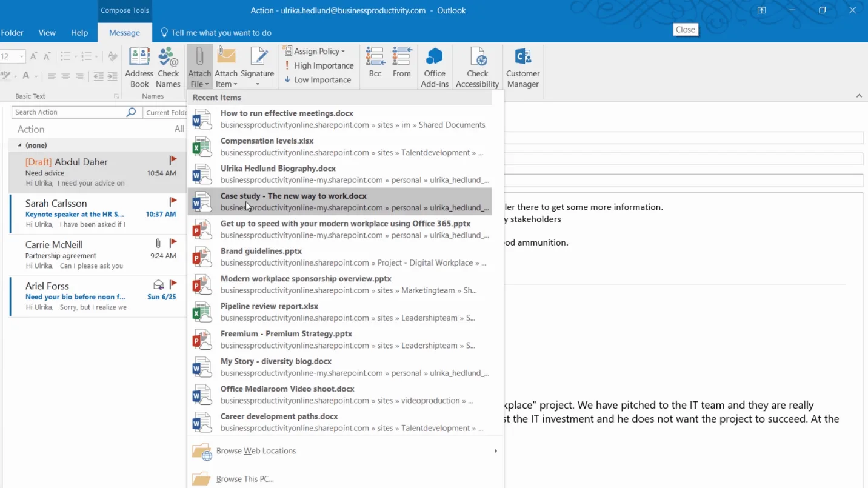Open the Current Folder search scope dropdown

pos(165,112)
